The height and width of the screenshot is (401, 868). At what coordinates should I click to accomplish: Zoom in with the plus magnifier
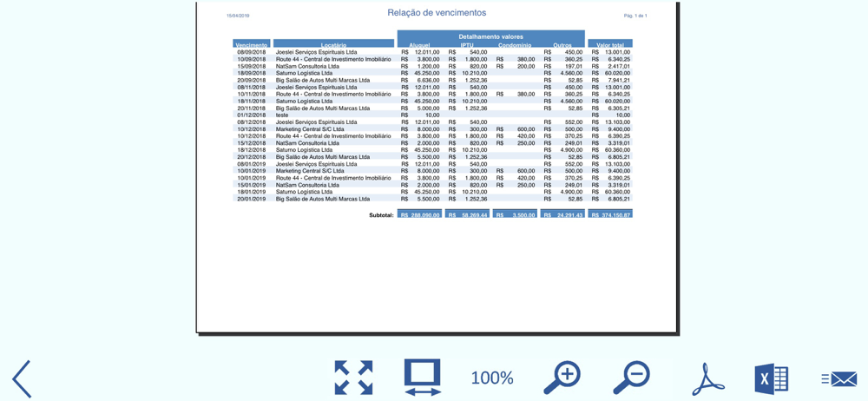(562, 378)
